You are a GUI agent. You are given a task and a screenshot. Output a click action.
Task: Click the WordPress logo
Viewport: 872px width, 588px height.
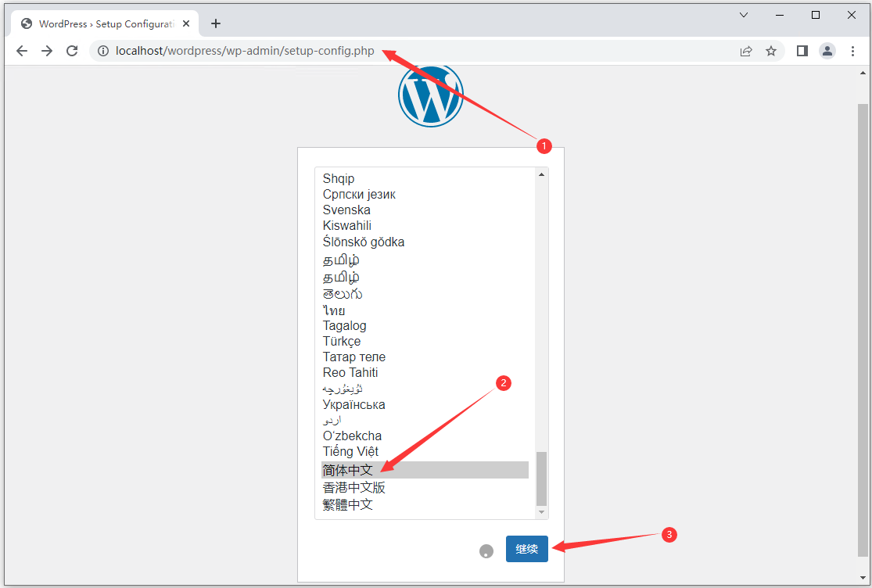point(431,95)
